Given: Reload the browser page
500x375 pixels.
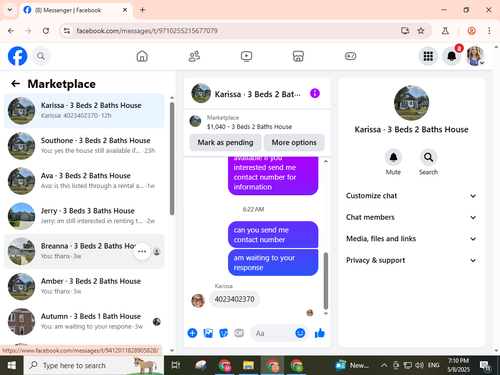Looking at the screenshot, I should pos(46,31).
